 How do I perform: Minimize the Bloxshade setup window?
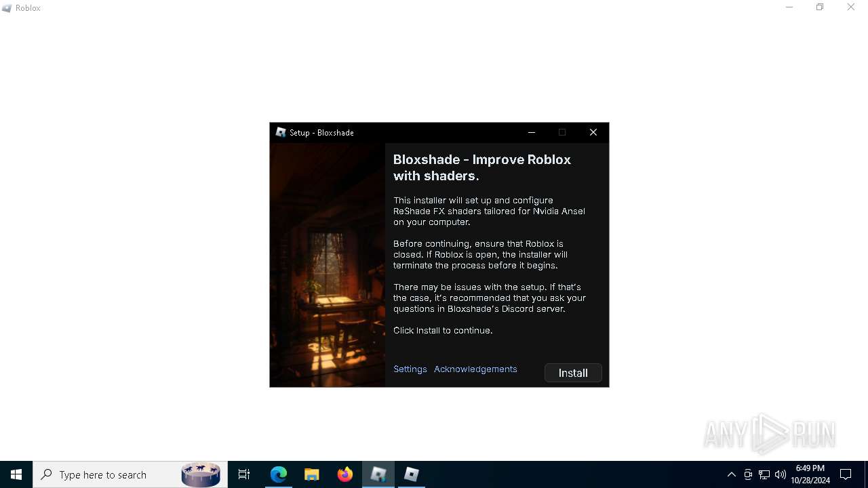532,132
